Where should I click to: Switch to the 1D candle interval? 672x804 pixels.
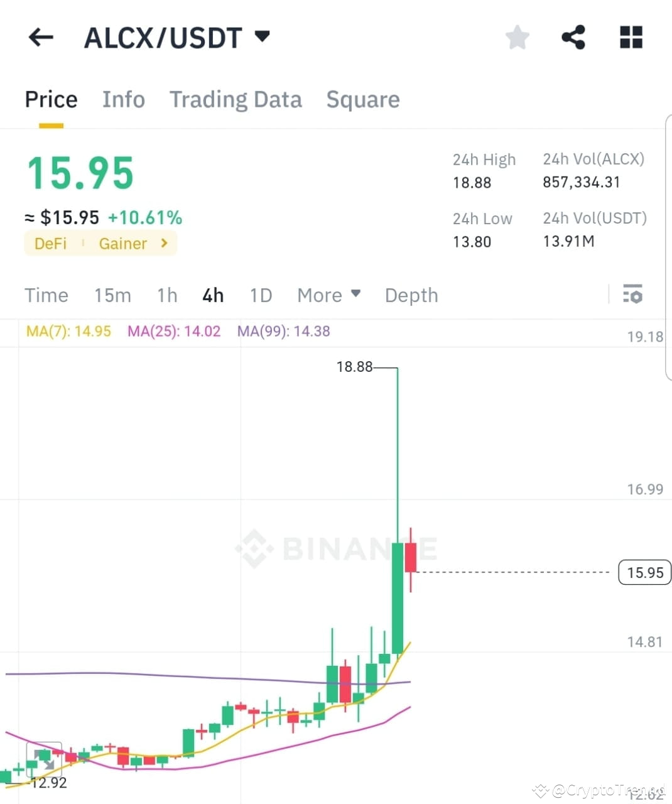261,295
